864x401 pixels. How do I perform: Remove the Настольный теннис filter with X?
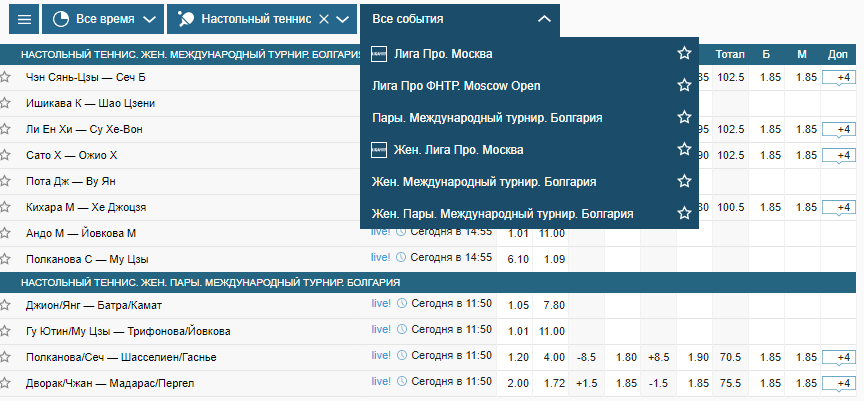coord(324,19)
